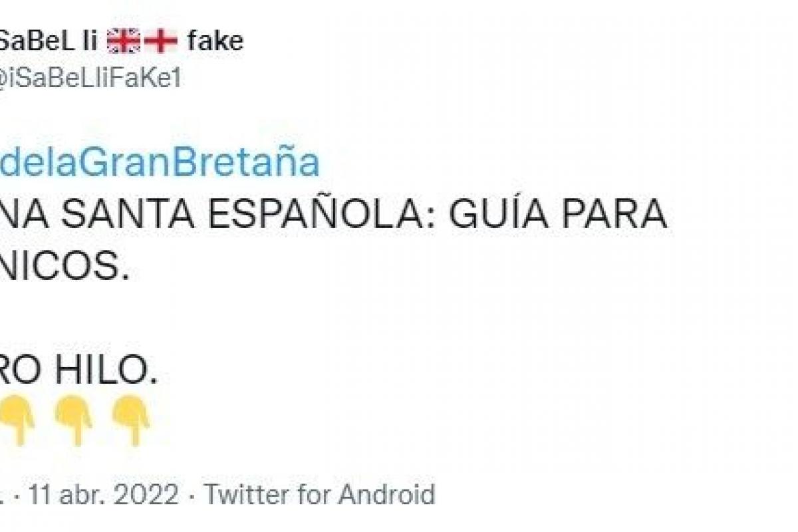Click the England flag emoji
This screenshot has height=532, width=798.
(x=162, y=42)
